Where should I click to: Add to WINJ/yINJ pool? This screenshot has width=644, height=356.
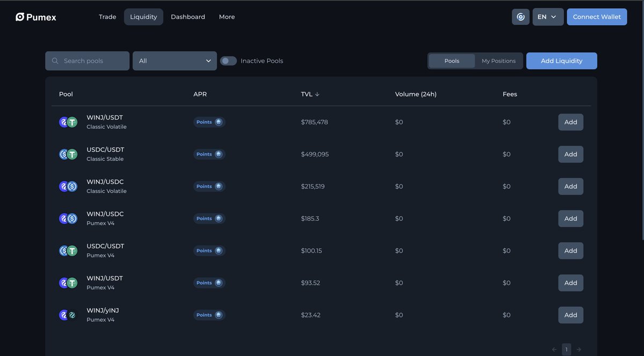point(570,315)
